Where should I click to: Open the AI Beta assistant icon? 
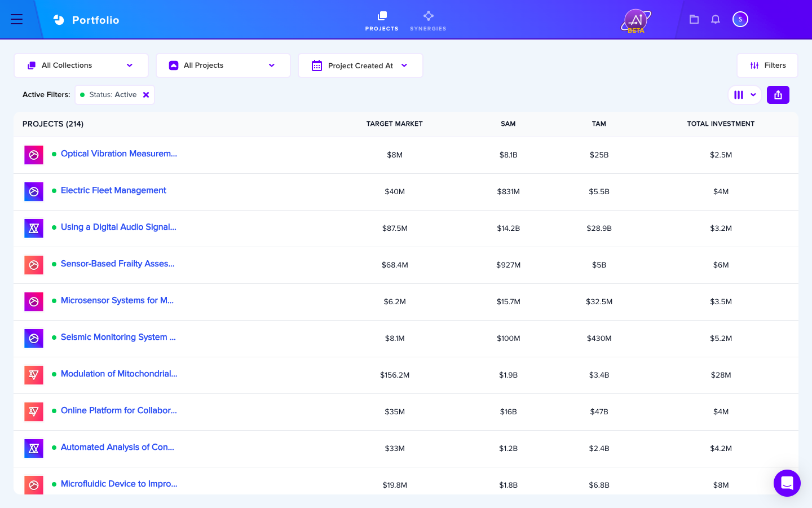coord(636,21)
